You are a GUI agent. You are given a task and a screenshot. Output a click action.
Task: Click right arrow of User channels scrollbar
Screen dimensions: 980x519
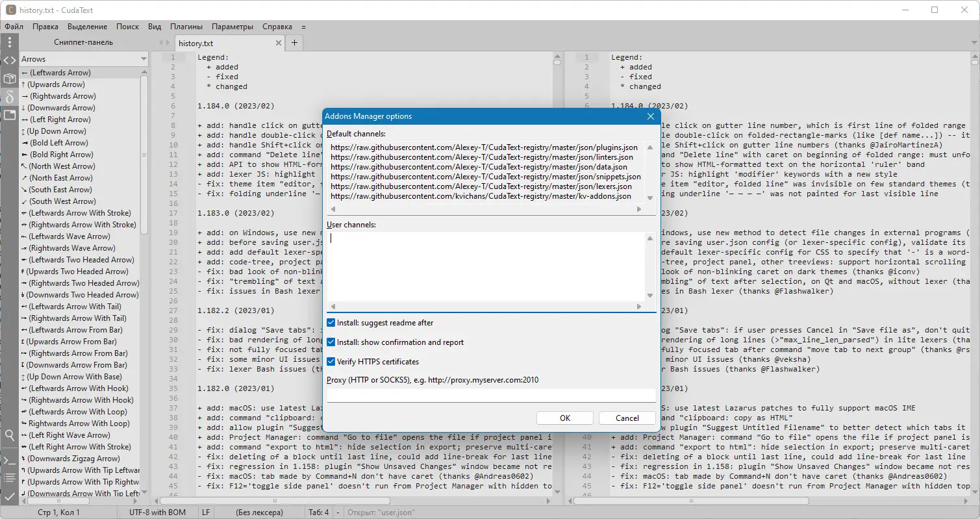pos(639,307)
